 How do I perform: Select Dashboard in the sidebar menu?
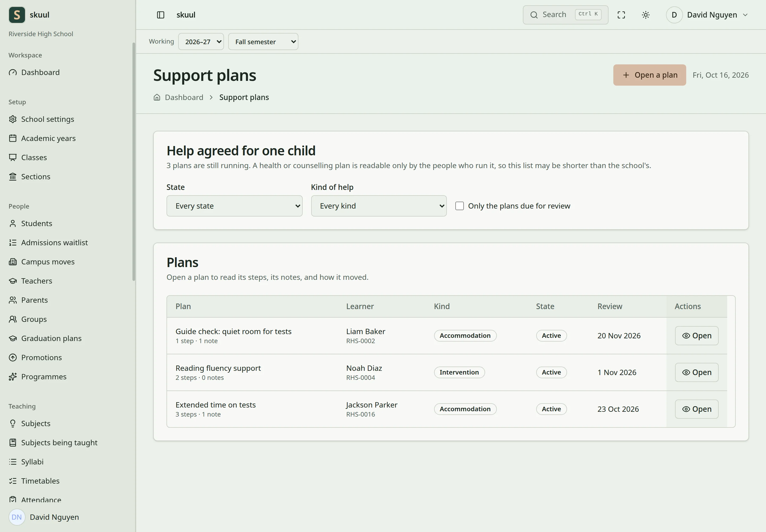40,72
